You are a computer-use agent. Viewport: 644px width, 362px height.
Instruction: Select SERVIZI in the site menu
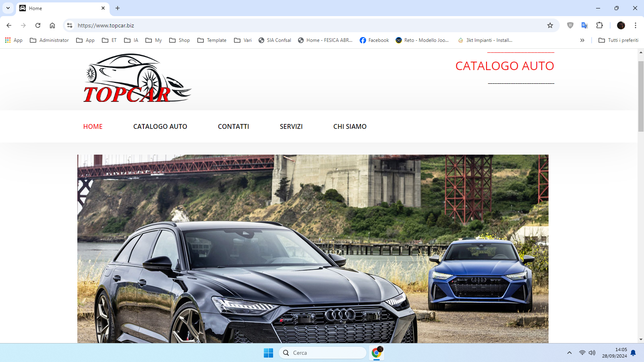(291, 126)
